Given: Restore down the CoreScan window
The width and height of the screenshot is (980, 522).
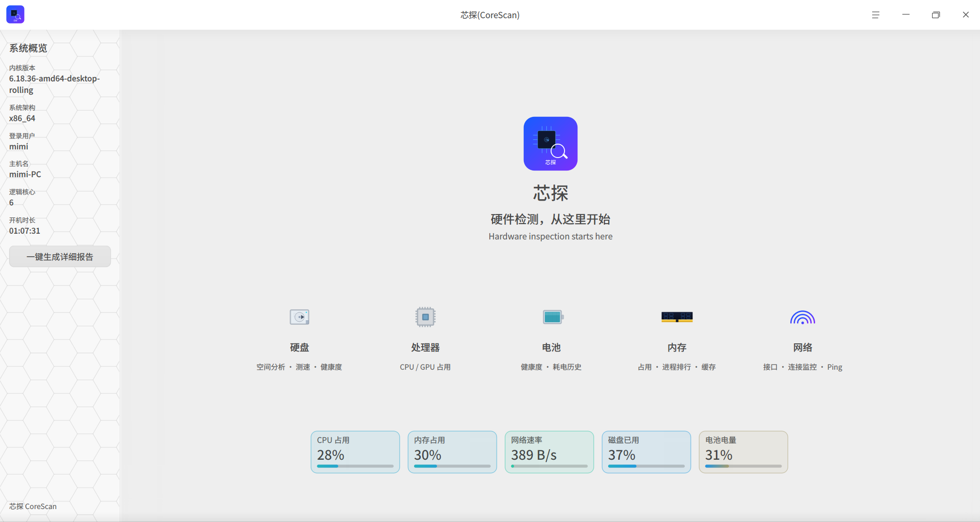Looking at the screenshot, I should click(x=935, y=15).
